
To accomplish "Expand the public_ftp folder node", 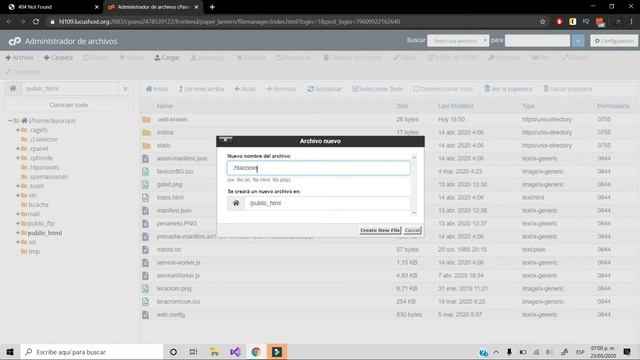I will click(x=18, y=223).
